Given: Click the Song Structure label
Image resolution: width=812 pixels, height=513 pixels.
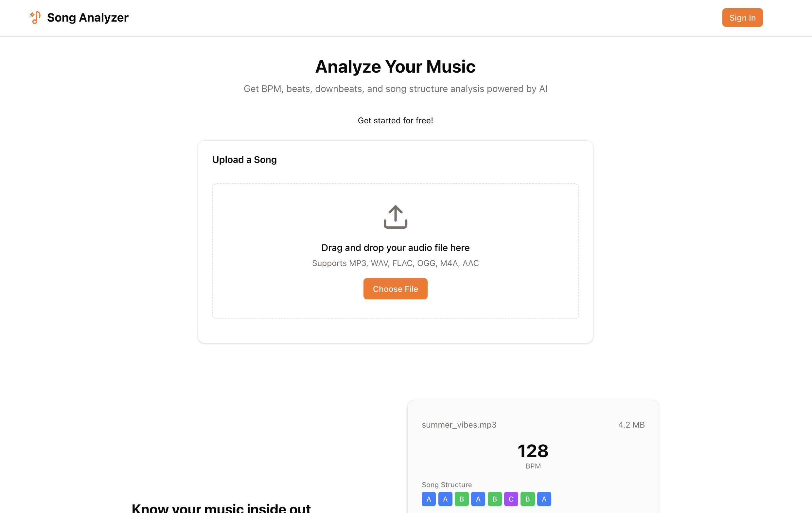Looking at the screenshot, I should pos(447,485).
